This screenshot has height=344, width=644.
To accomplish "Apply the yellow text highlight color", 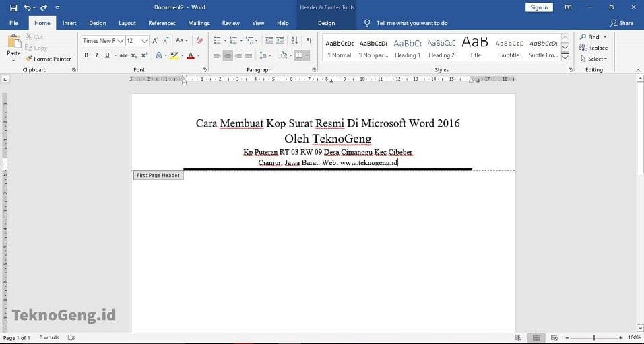I will [x=174, y=55].
